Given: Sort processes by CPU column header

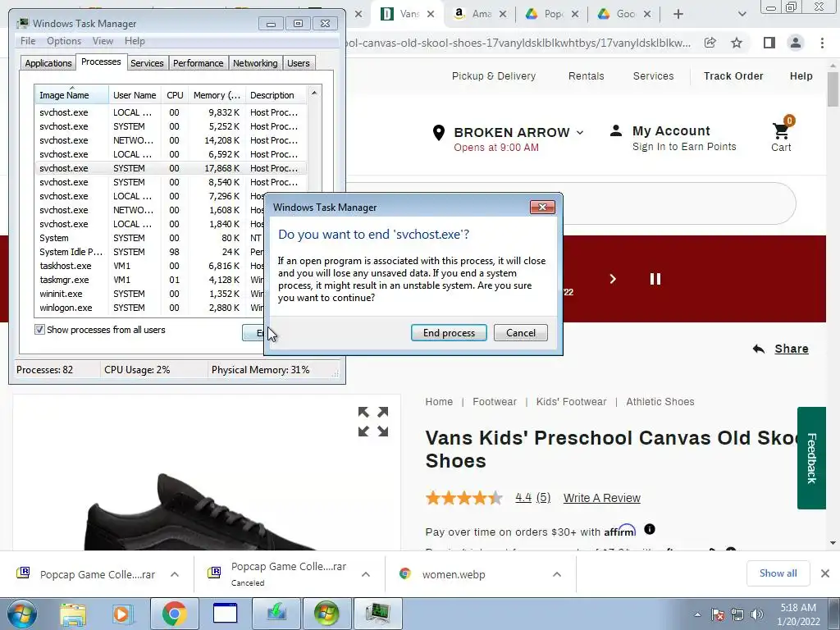Looking at the screenshot, I should [175, 95].
